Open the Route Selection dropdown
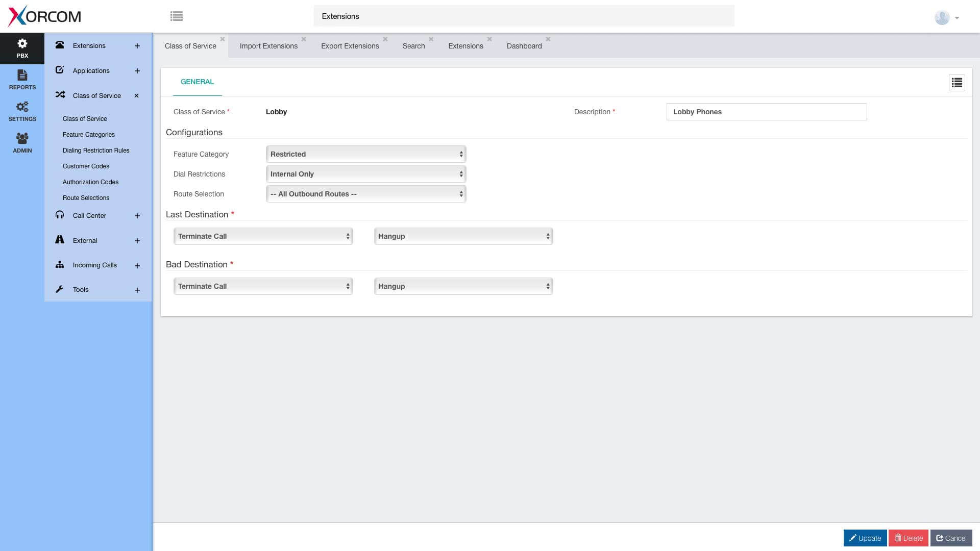 click(x=366, y=194)
